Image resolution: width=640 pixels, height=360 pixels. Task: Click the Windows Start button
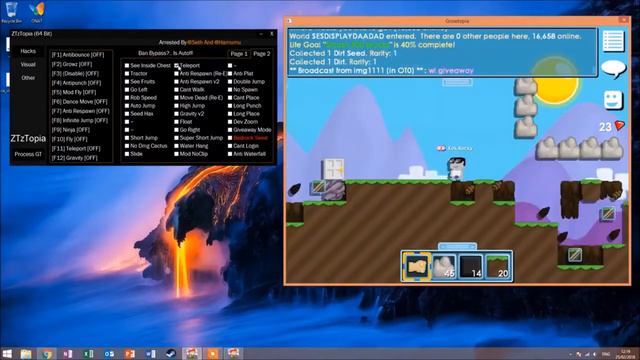(x=7, y=354)
